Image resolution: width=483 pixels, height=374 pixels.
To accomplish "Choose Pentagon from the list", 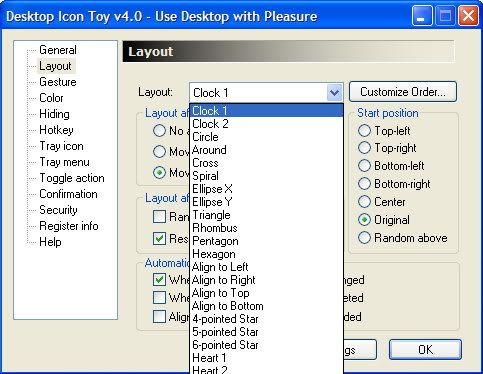I will point(267,241).
